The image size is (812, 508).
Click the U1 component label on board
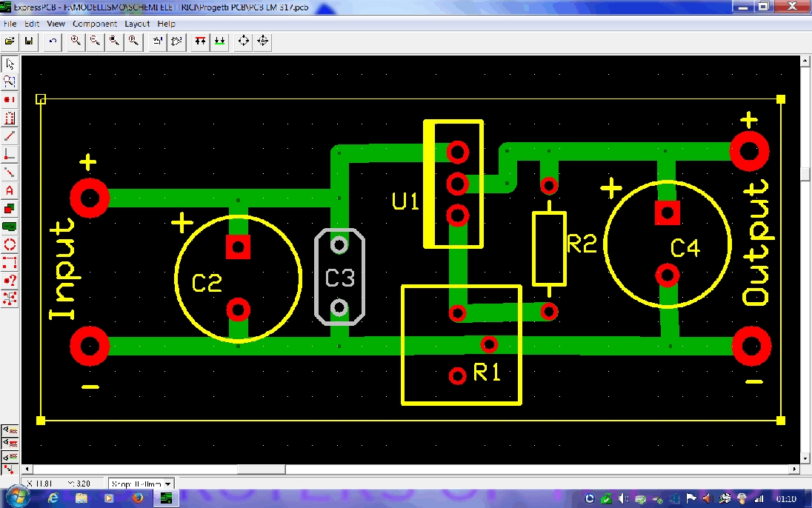coord(406,201)
